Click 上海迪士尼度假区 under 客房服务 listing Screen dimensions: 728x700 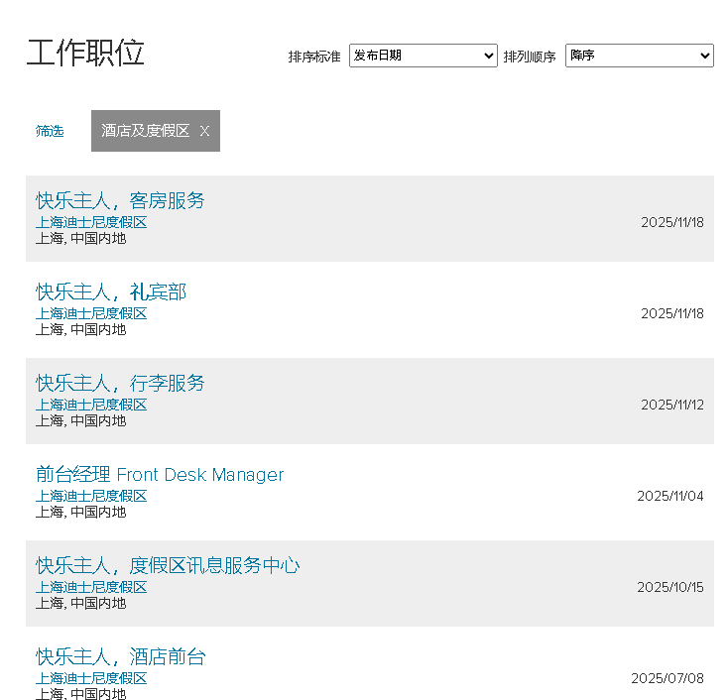click(x=91, y=222)
